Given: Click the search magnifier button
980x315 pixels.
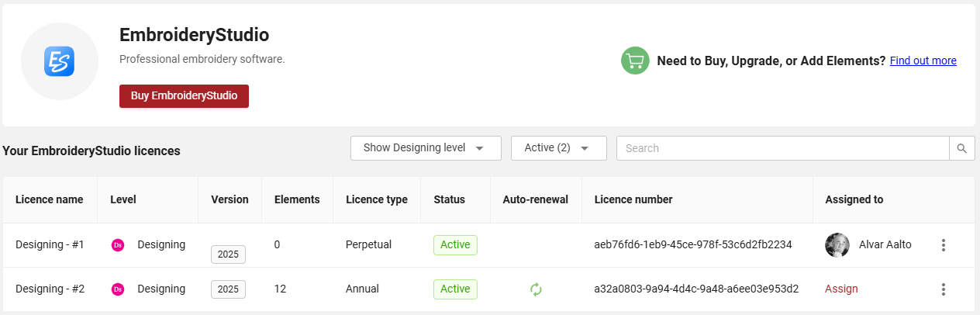Looking at the screenshot, I should click(x=962, y=148).
